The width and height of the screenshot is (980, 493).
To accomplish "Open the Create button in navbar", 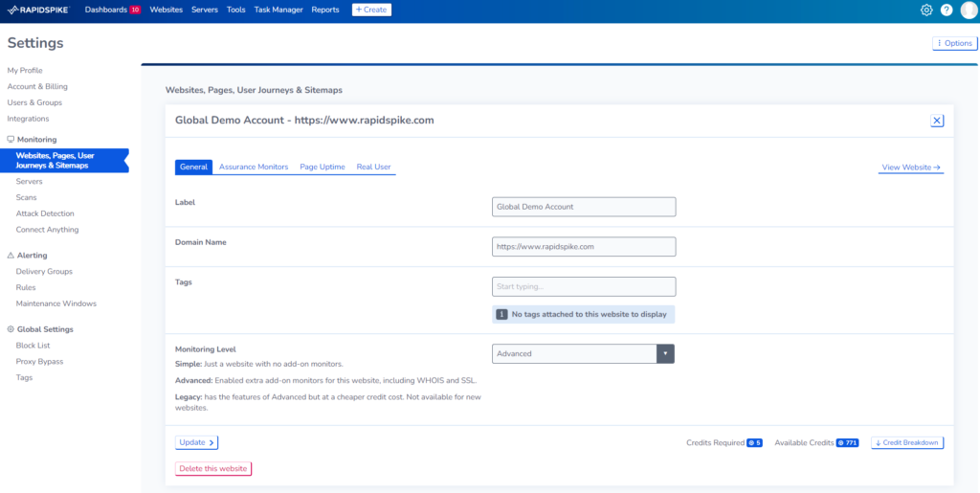I will coord(372,10).
